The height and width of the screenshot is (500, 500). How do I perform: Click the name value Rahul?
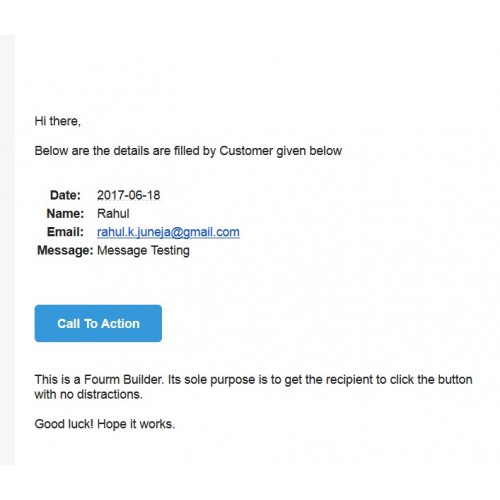tap(113, 214)
